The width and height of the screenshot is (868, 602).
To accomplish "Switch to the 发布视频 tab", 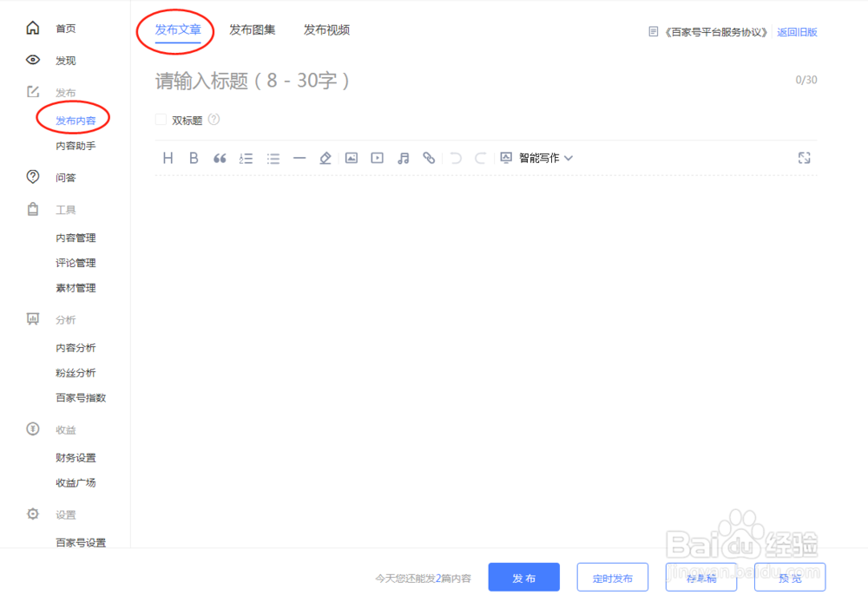I will tap(326, 29).
